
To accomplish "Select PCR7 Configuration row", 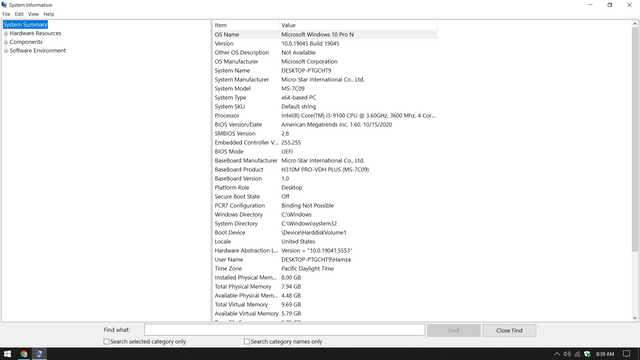I will pos(325,205).
